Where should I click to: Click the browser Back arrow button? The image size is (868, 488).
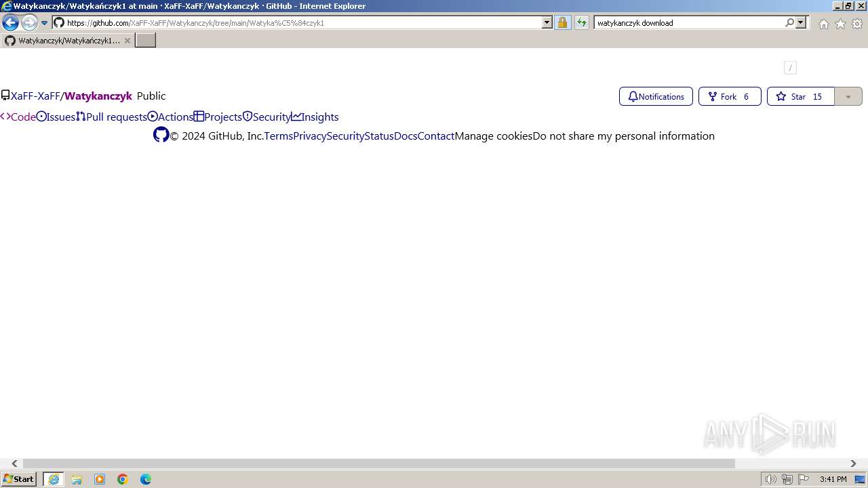tap(10, 22)
